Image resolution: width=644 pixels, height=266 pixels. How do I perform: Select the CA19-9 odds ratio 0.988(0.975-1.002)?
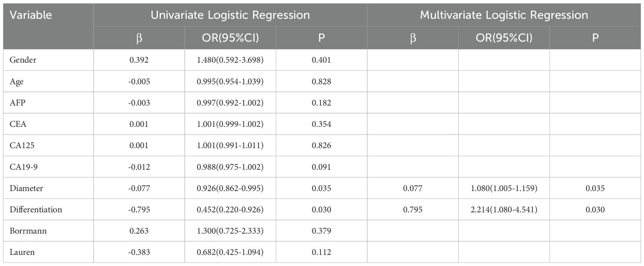pyautogui.click(x=230, y=167)
